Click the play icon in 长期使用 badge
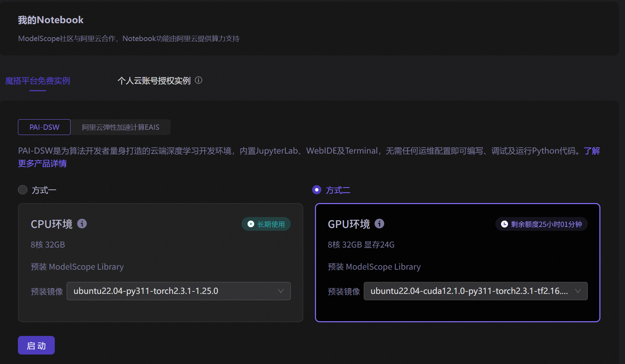 click(251, 224)
